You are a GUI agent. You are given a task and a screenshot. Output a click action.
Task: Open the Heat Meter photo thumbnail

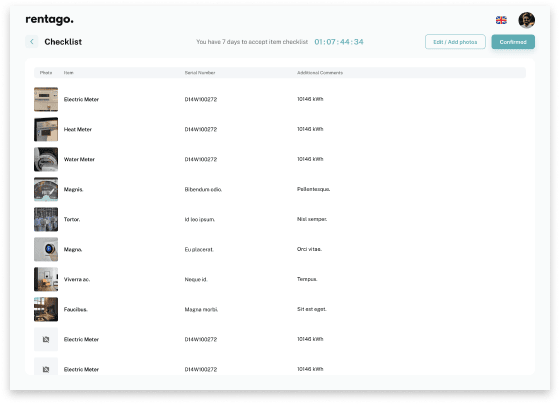point(46,129)
